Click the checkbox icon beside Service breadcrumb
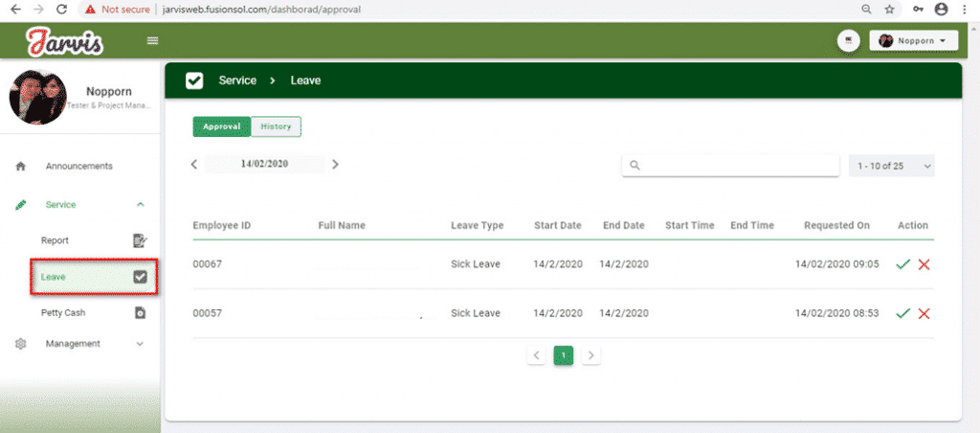 coord(194,80)
